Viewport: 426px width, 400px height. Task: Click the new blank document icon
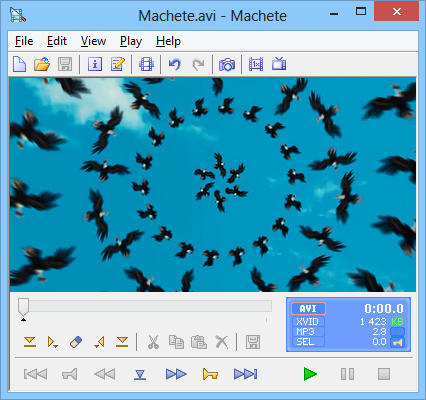coord(19,64)
